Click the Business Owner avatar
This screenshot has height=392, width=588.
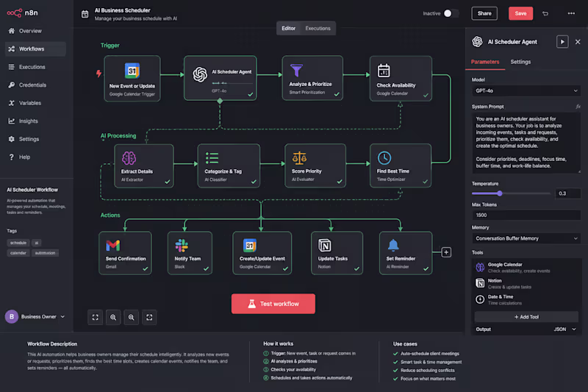coord(12,316)
